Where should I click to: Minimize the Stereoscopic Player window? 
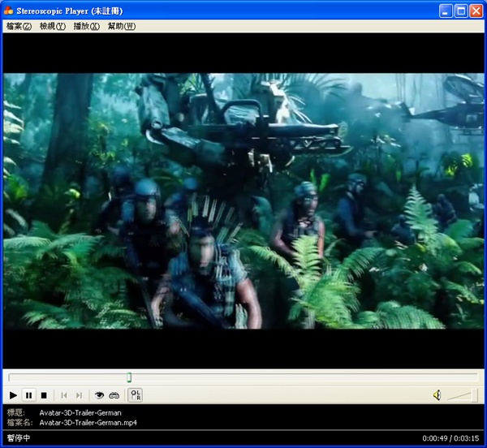(446, 11)
